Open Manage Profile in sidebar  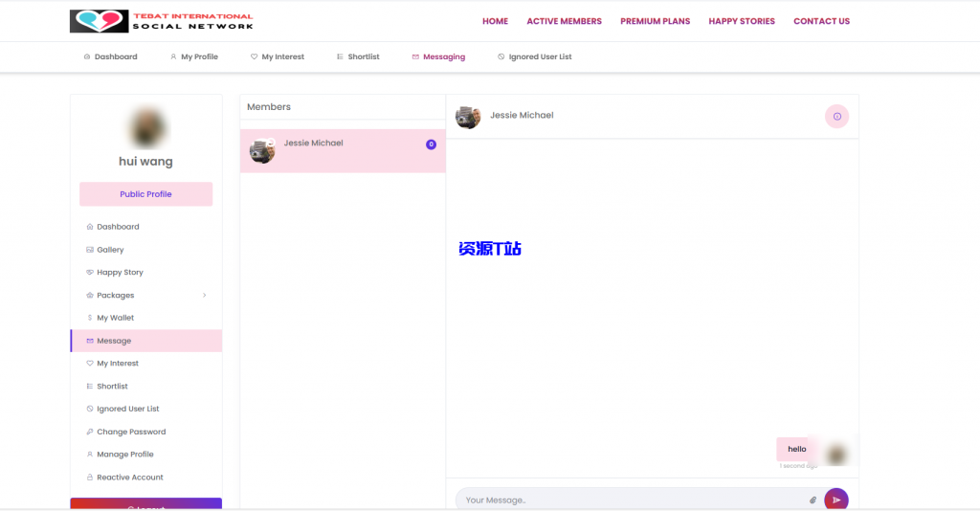click(124, 455)
